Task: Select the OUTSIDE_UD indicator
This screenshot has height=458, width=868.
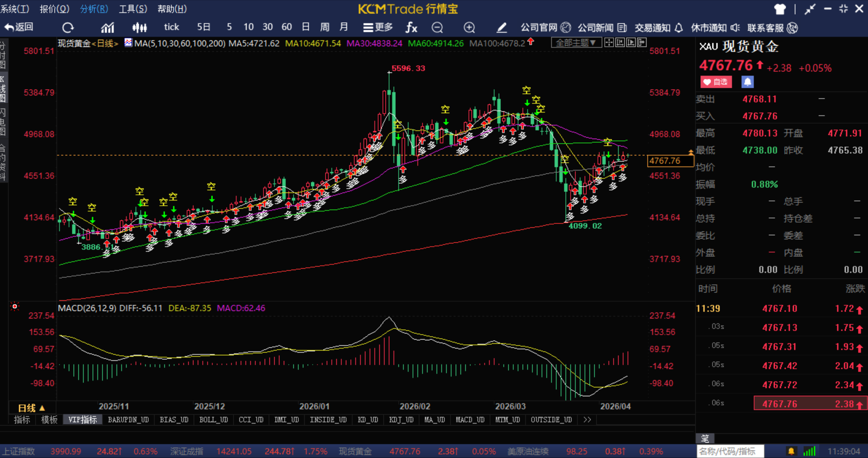Action: 551,420
